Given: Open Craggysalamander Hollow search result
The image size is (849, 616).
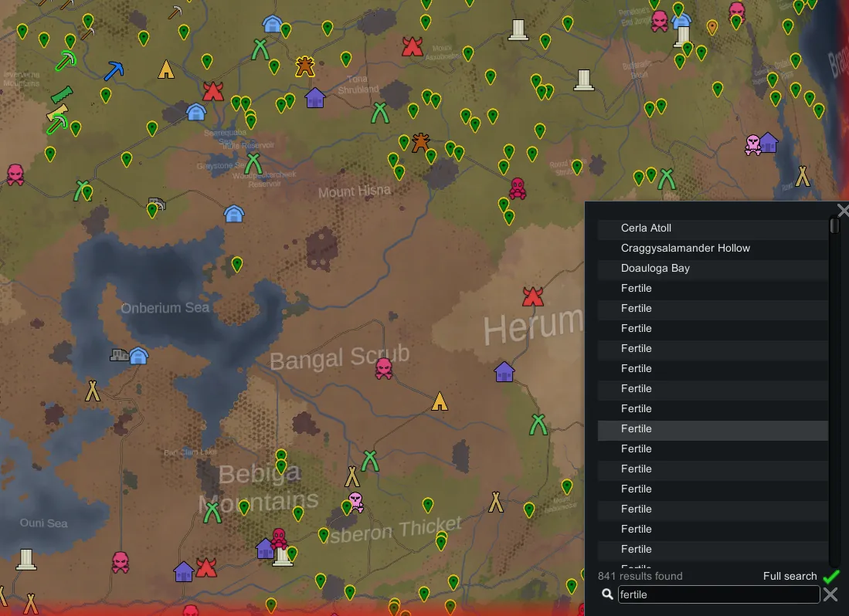Looking at the screenshot, I should coord(685,249).
